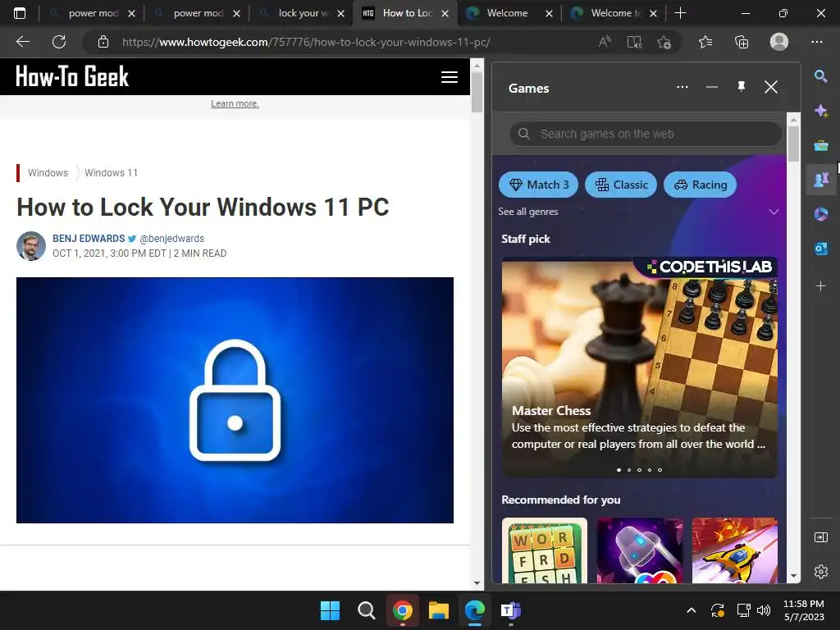Image resolution: width=840 pixels, height=630 pixels.
Task: Open Edge Settings and more menu
Action: [x=816, y=42]
